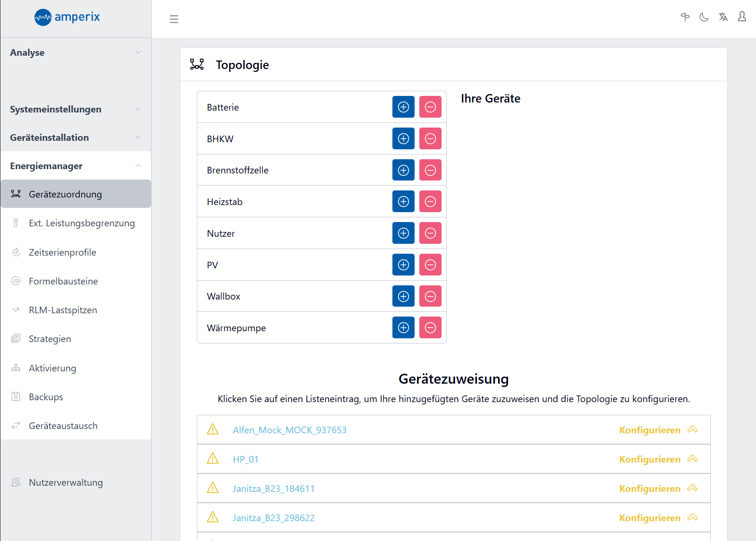756x541 pixels.
Task: Click Konfigurieren for Alfen_Mock_MOCK_937653
Action: 650,430
